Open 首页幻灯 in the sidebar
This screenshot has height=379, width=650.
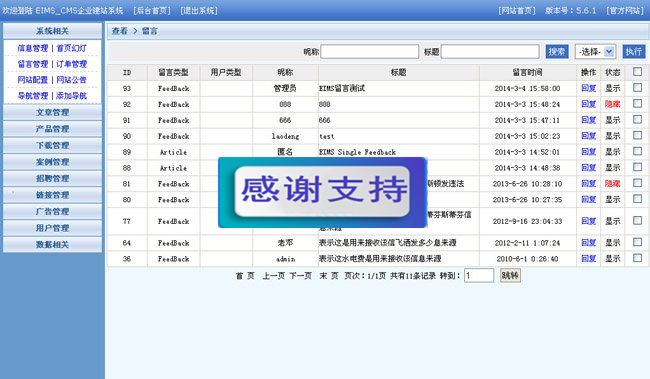[x=71, y=48]
